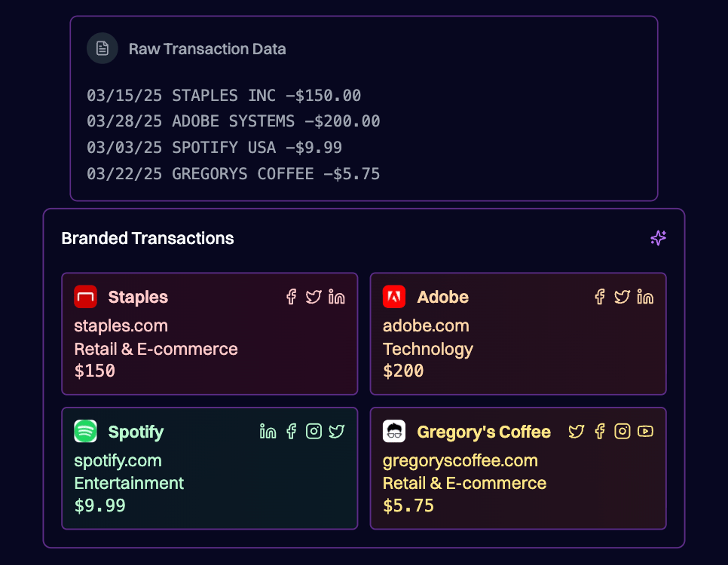728x565 pixels.
Task: Open the Staples Facebook icon
Action: coord(291,297)
